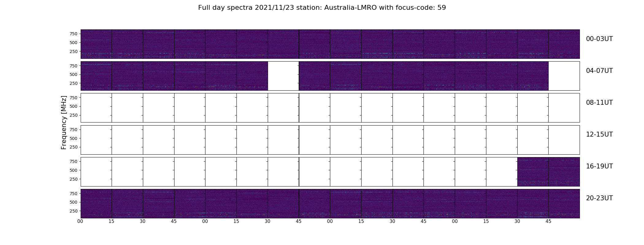
Task: Click the 250 tick label of the 04-07UT row
Action: pos(73,83)
